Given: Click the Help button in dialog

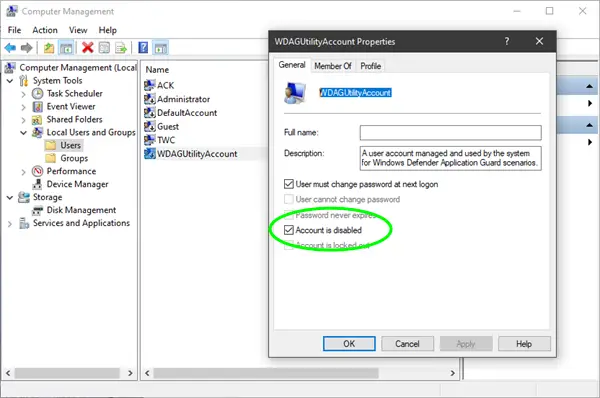Looking at the screenshot, I should click(524, 344).
